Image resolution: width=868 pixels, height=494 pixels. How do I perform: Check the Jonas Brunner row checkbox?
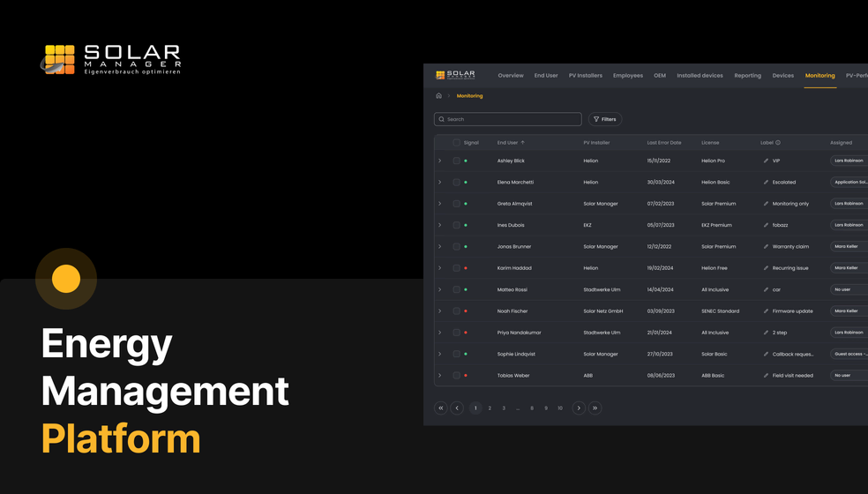(x=457, y=246)
